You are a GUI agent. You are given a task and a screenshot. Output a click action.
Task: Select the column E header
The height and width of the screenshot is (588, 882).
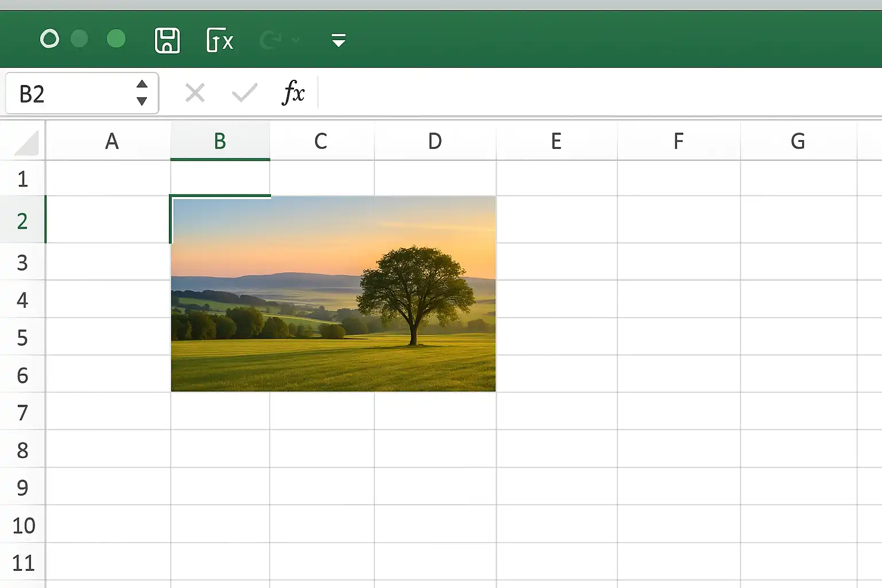tap(556, 141)
